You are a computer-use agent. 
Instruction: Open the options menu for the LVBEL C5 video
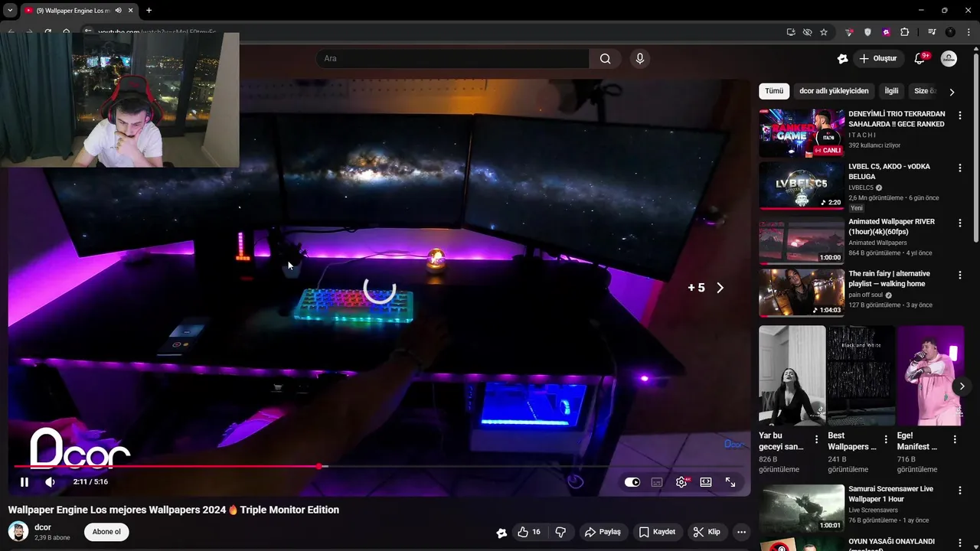tap(959, 168)
